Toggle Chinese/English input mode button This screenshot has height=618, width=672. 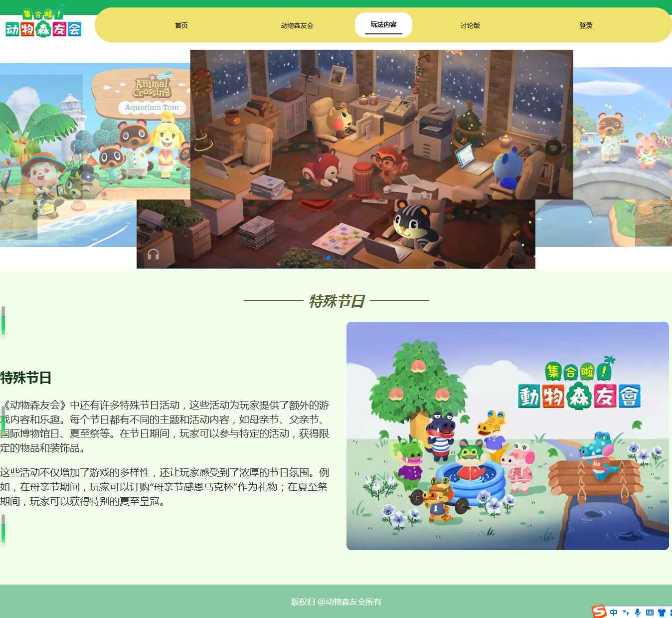(614, 612)
